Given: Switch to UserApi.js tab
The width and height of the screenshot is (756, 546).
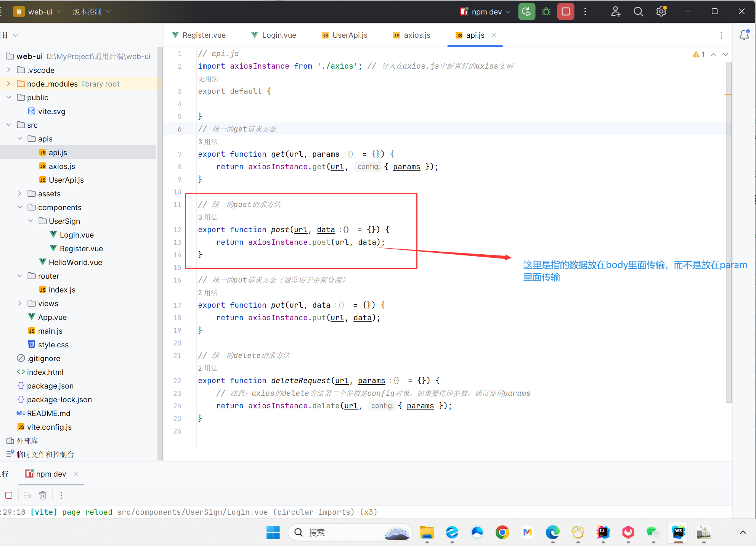Looking at the screenshot, I should [x=345, y=35].
